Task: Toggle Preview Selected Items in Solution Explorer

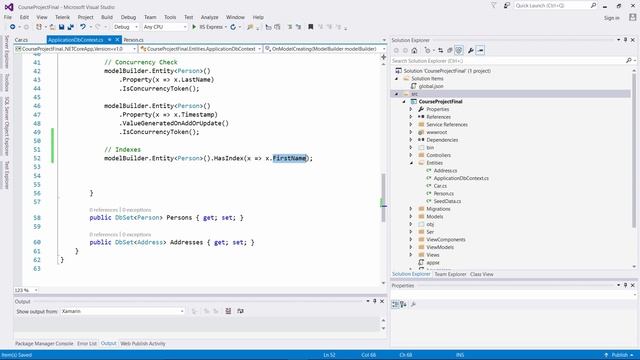Action: [480, 51]
